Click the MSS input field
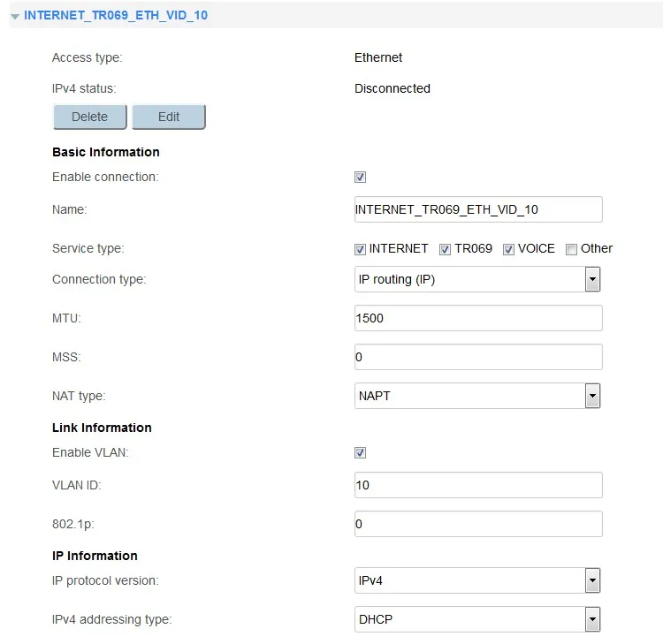Viewport: 663px width, 644px height. click(x=478, y=357)
